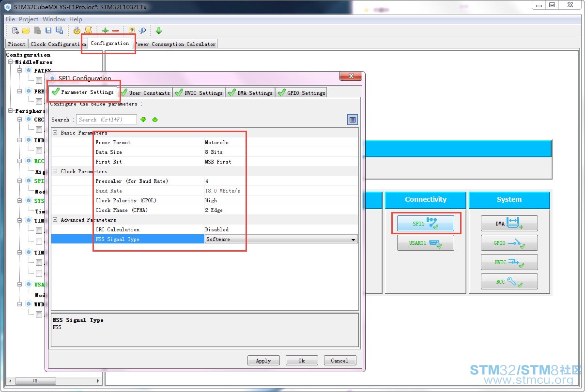Open the SPI1 connectivity button
This screenshot has height=392, width=585.
pos(426,224)
